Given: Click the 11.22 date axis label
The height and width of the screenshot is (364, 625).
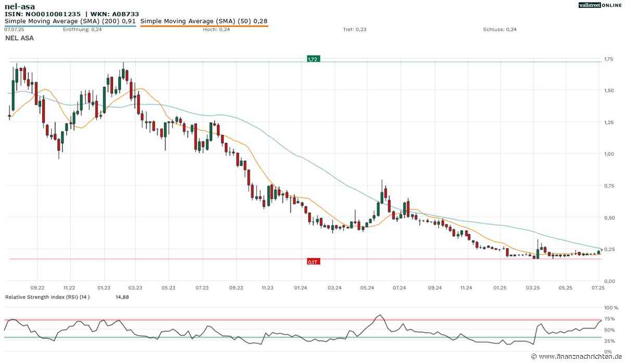Looking at the screenshot, I should tap(70, 287).
